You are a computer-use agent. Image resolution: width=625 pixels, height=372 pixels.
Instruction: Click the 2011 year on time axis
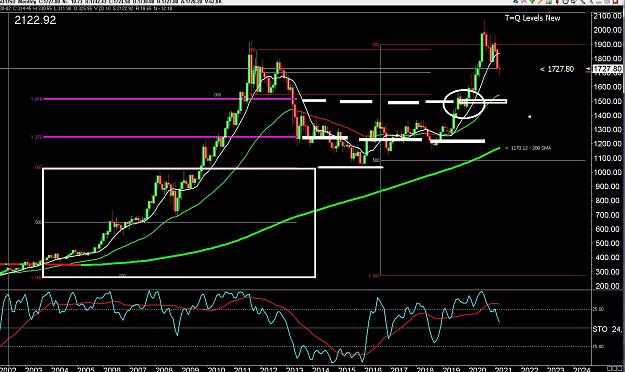click(242, 369)
